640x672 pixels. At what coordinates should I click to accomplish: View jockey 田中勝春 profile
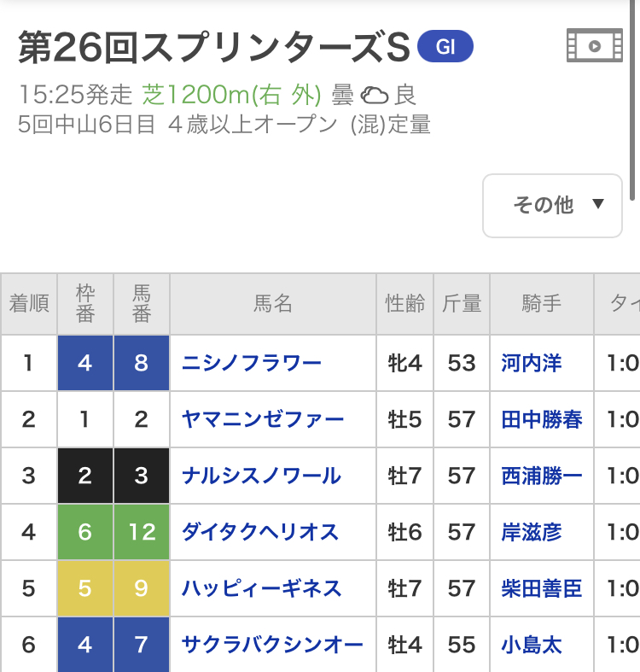coord(542,419)
